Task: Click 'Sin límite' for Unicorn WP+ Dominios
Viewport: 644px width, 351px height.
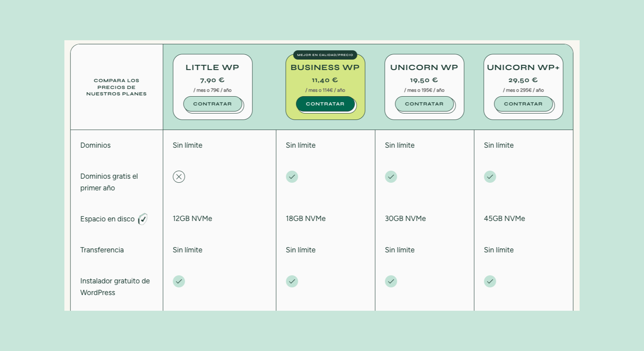Action: click(x=499, y=145)
